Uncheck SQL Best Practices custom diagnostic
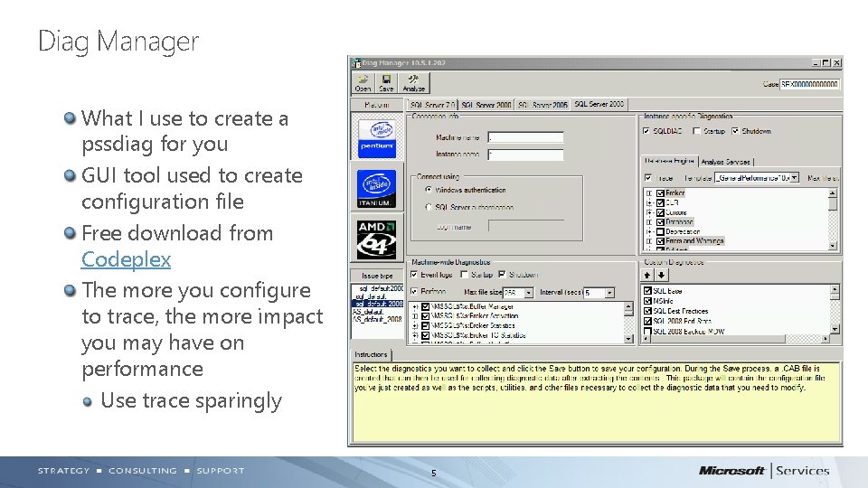868x488 pixels. pyautogui.click(x=647, y=311)
